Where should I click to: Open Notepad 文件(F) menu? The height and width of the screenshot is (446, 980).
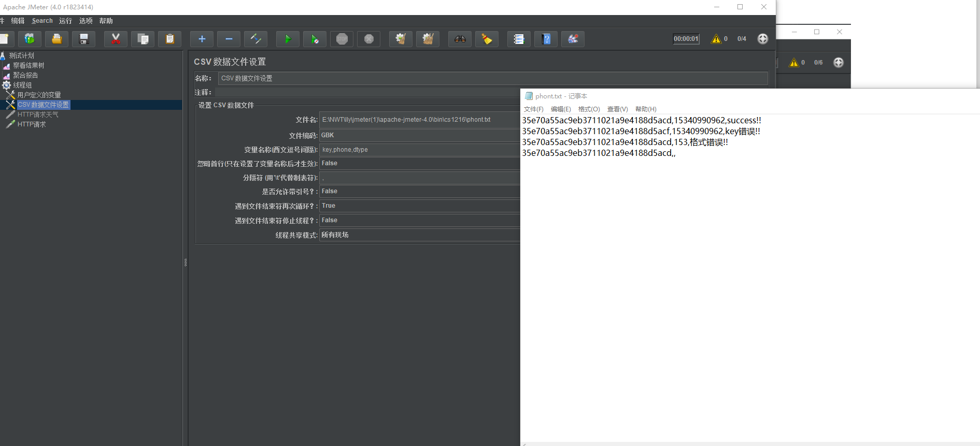[x=534, y=109]
